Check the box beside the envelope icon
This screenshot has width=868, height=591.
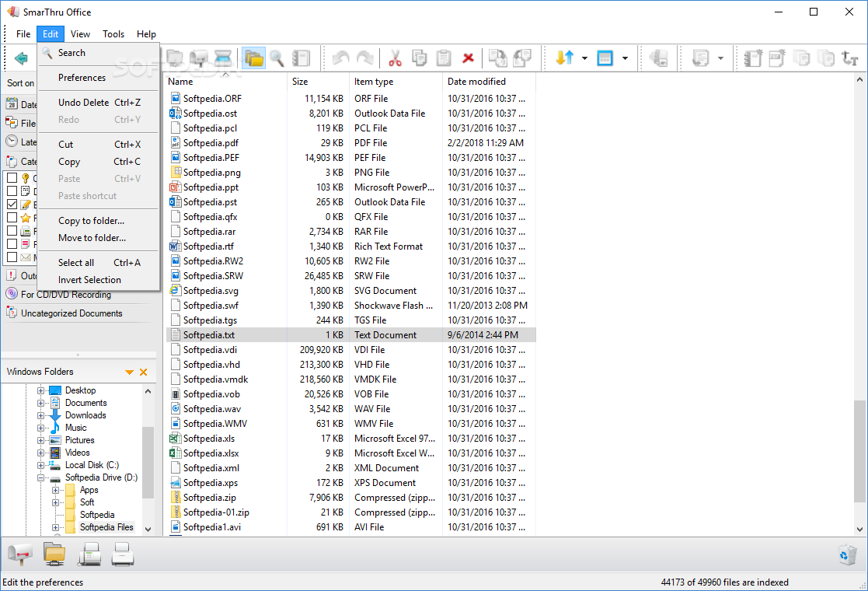pos(12,257)
